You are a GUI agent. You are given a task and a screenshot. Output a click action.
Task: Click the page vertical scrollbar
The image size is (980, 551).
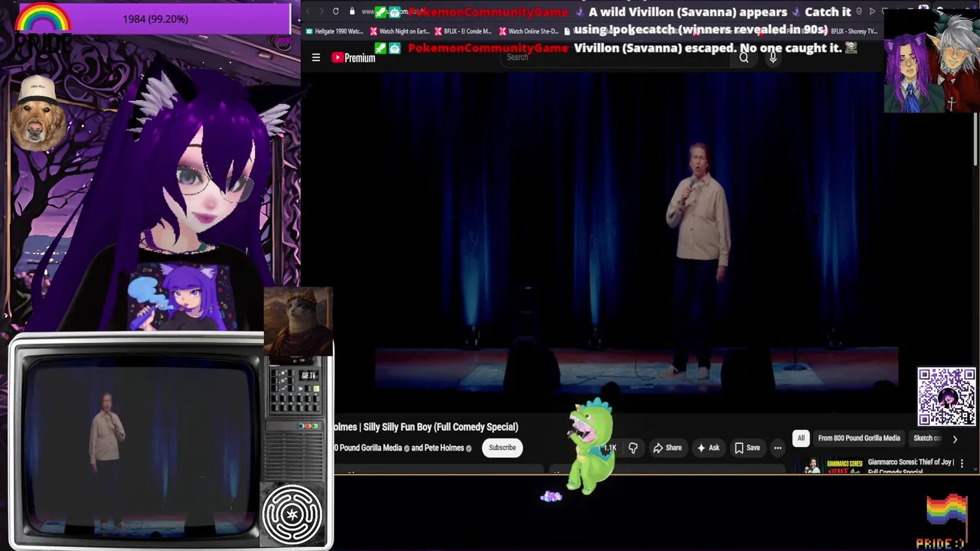coord(975,138)
